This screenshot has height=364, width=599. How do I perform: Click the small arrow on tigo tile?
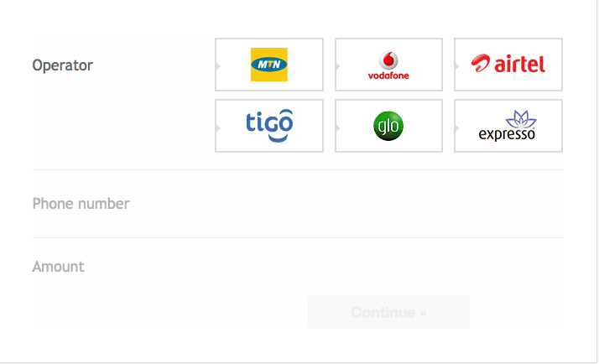(x=218, y=128)
